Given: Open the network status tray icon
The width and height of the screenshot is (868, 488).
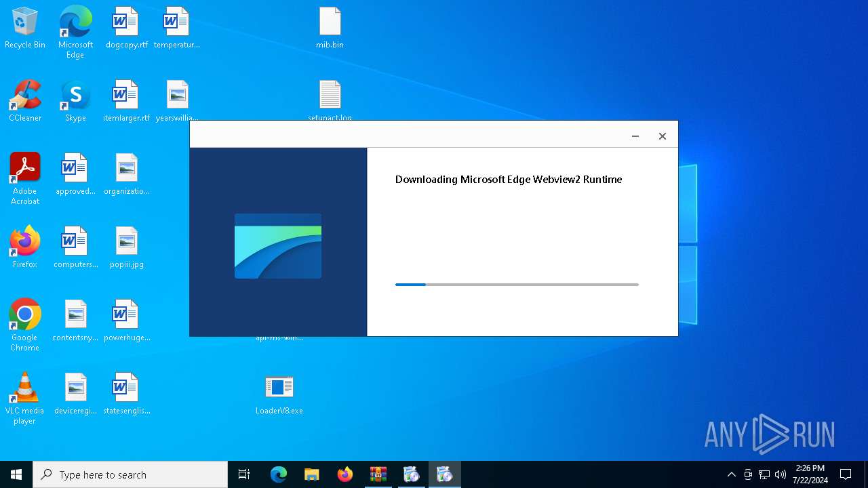Looking at the screenshot, I should coord(764,474).
